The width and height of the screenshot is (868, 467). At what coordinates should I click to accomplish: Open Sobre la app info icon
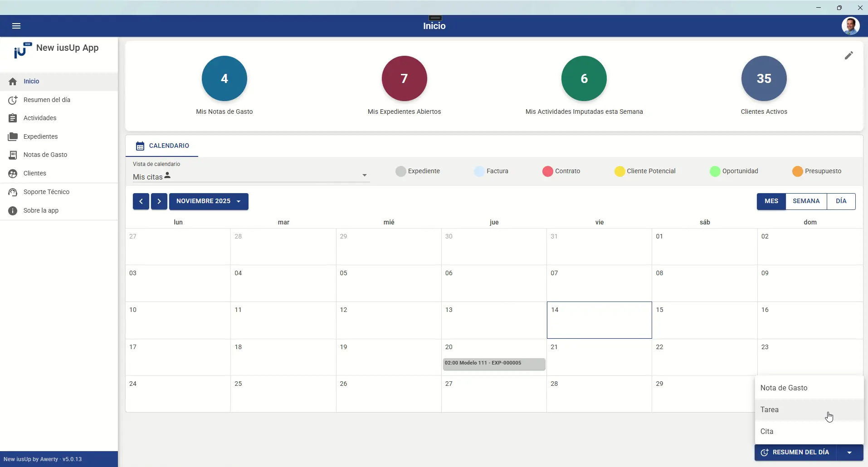[x=13, y=211]
